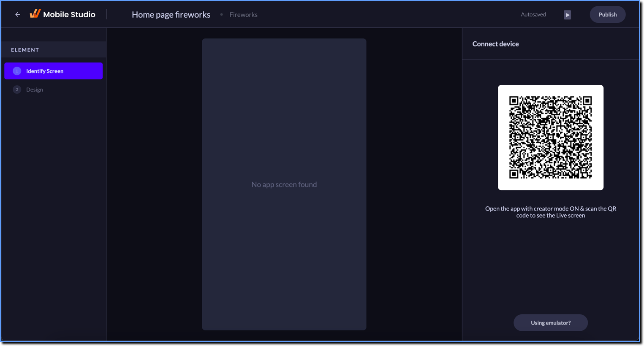The width and height of the screenshot is (644, 346).
Task: Publish the campaign
Action: click(607, 14)
